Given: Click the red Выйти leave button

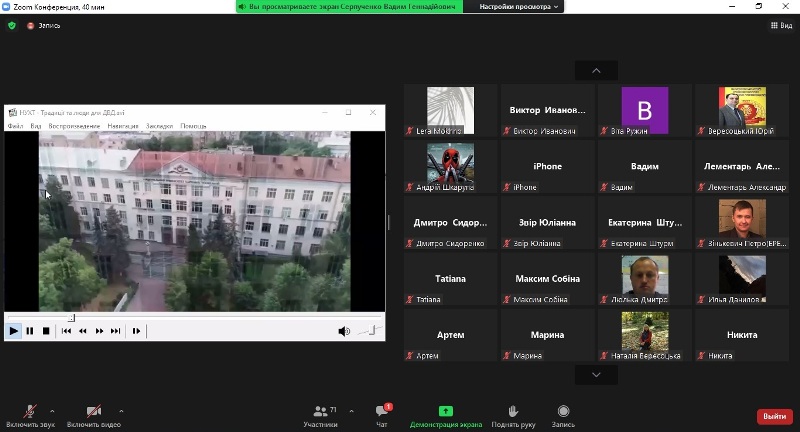Looking at the screenshot, I should (x=774, y=416).
